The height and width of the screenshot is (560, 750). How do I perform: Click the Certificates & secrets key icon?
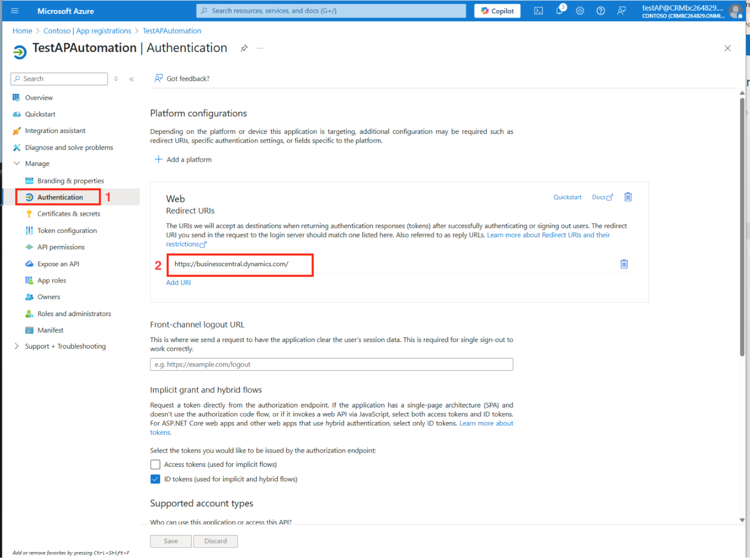point(29,214)
